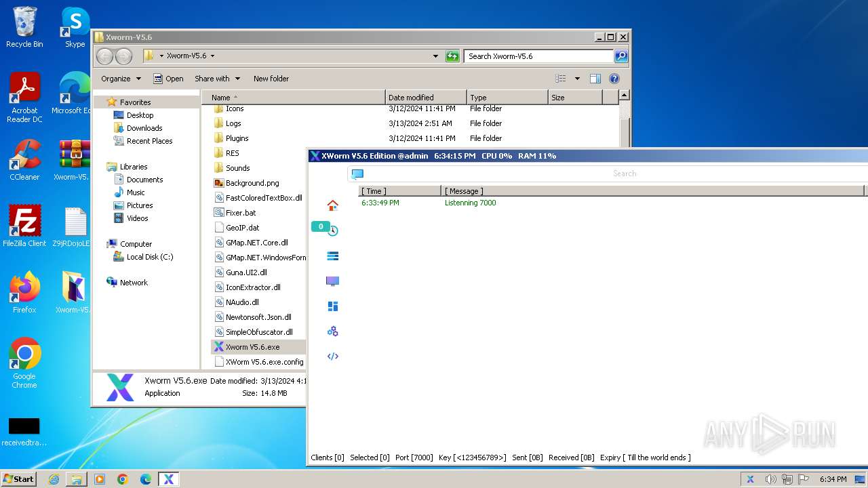Open FileZilla Client desktop shortcut

(24, 226)
